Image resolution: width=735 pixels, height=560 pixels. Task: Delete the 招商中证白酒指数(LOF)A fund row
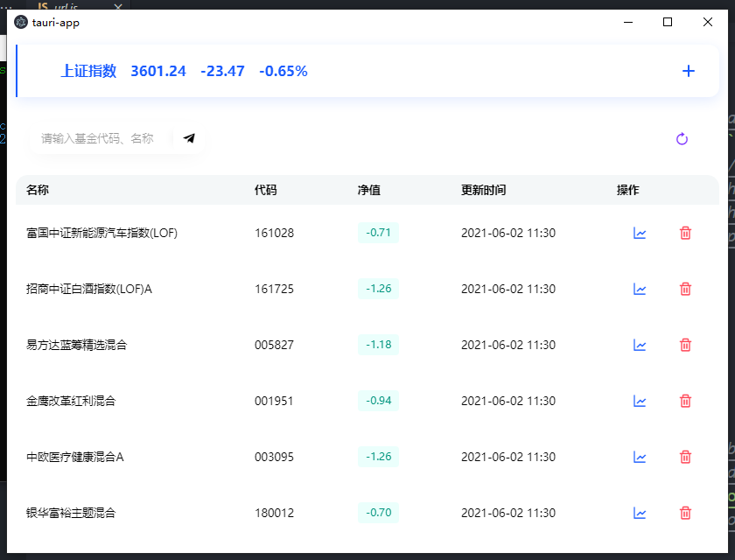point(685,289)
